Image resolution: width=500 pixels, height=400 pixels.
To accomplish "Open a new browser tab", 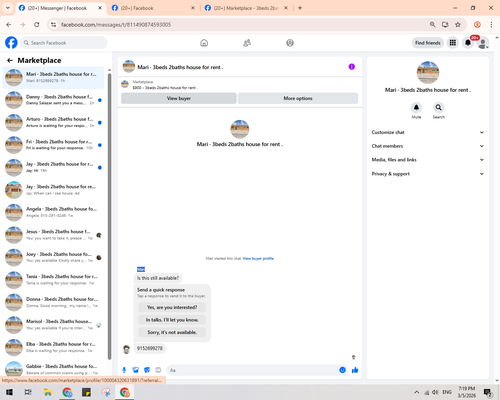I will tap(300, 8).
